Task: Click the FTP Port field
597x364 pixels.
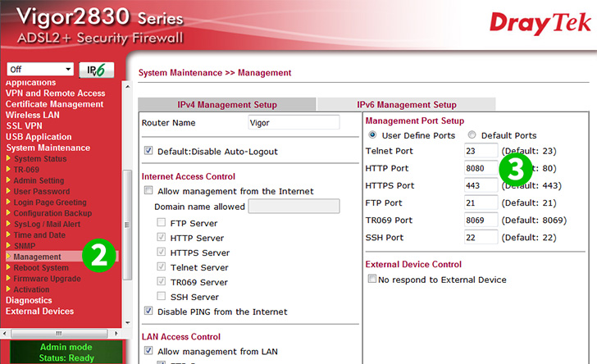Action: [x=481, y=202]
